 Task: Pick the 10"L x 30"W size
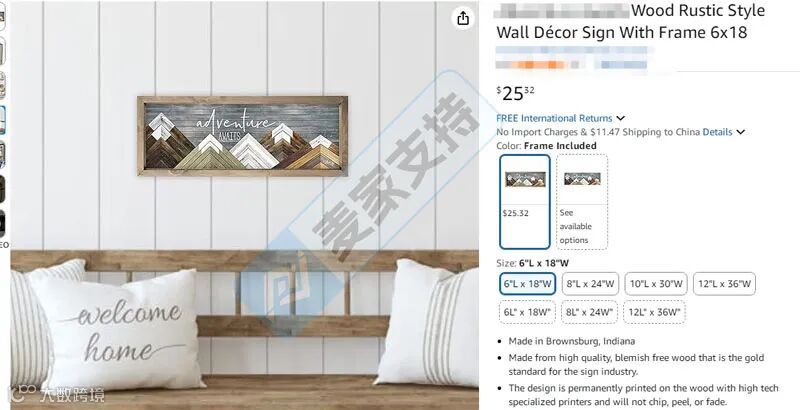(x=656, y=284)
